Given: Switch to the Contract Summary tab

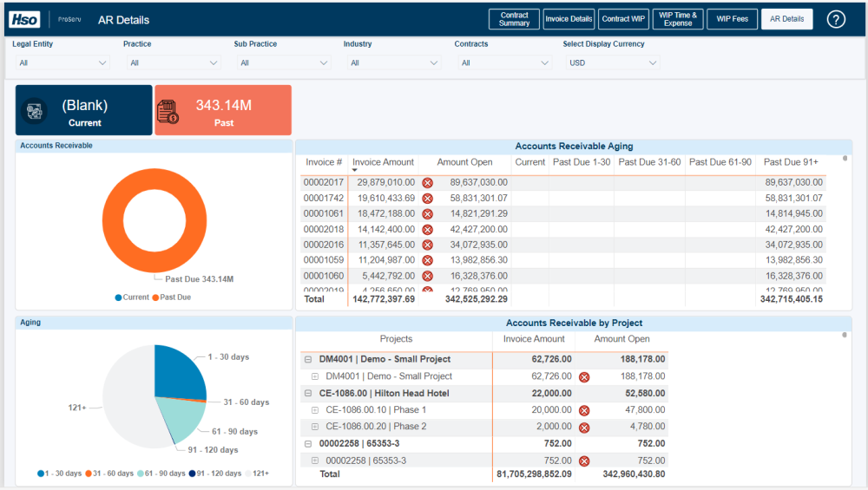Looking at the screenshot, I should (514, 19).
